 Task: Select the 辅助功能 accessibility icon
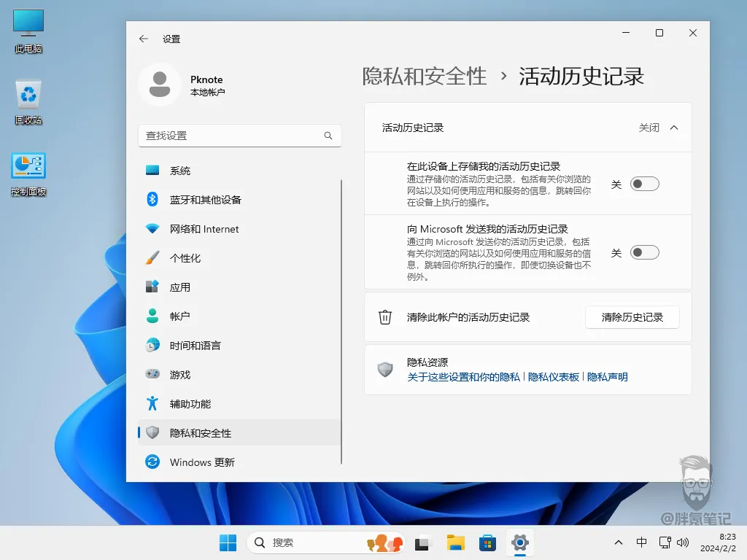(x=152, y=403)
